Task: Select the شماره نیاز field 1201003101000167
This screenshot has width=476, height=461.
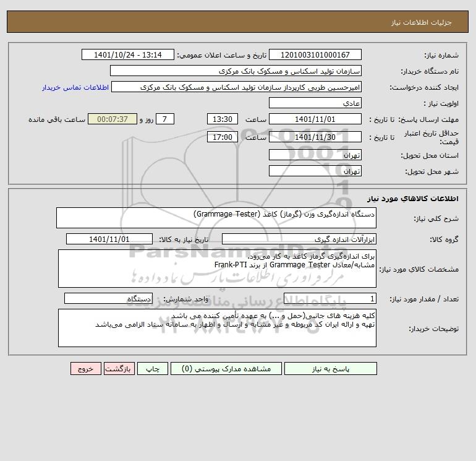Action: pyautogui.click(x=315, y=54)
